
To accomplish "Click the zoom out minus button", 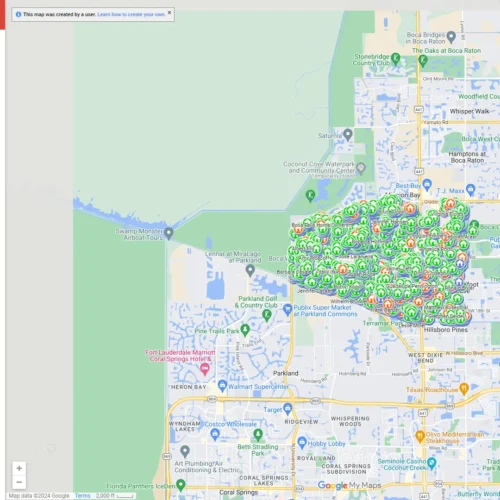I will (19, 482).
